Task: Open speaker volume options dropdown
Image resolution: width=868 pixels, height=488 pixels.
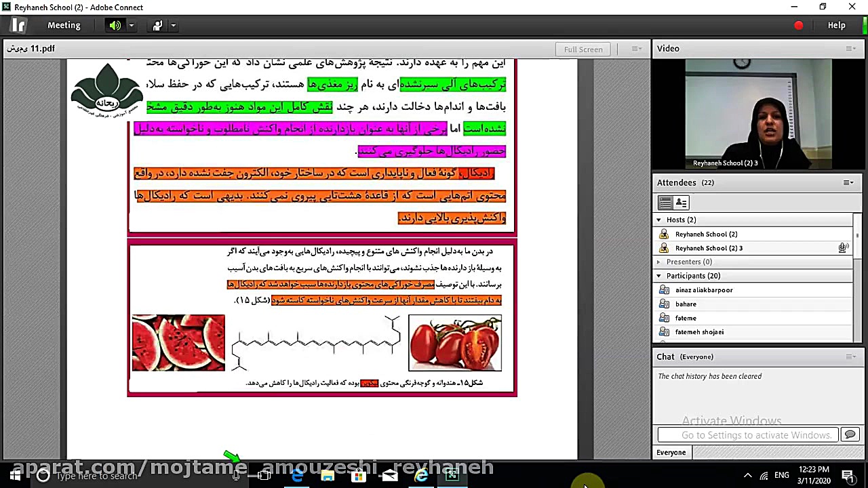Action: [132, 25]
